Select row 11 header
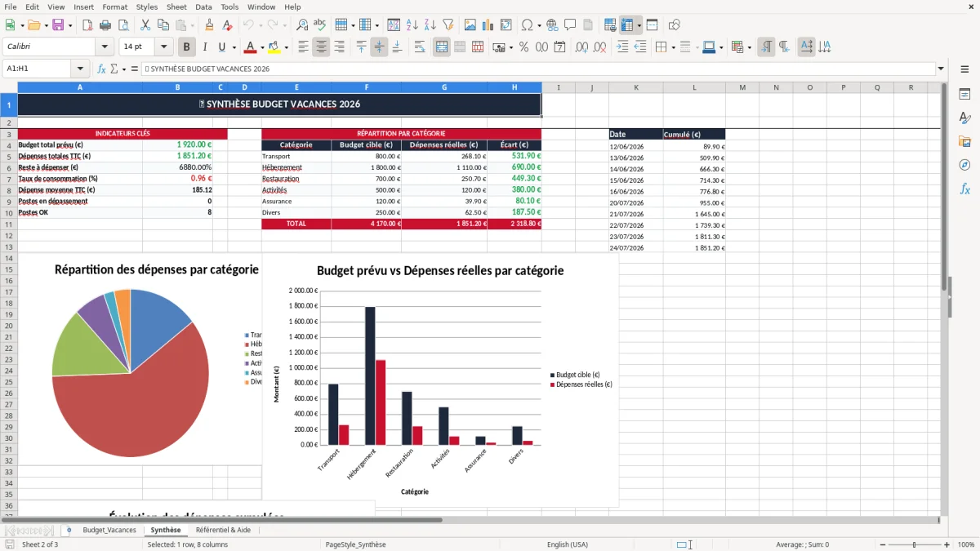Viewport: 980px width, 551px height. [x=9, y=224]
